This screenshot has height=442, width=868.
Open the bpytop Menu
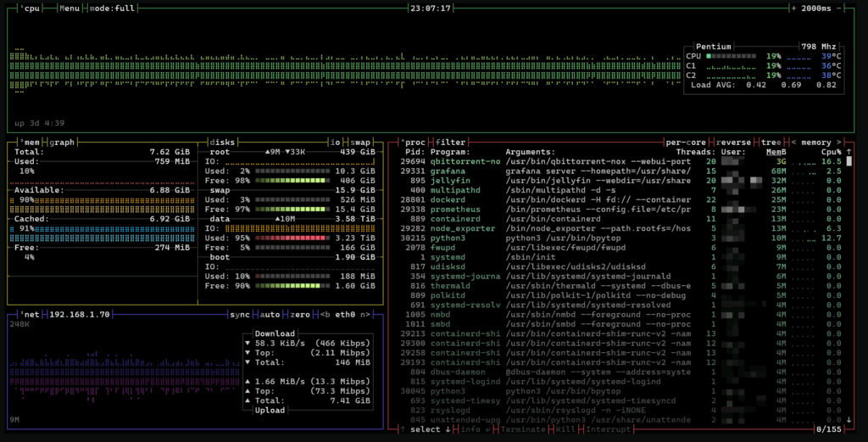pyautogui.click(x=70, y=8)
